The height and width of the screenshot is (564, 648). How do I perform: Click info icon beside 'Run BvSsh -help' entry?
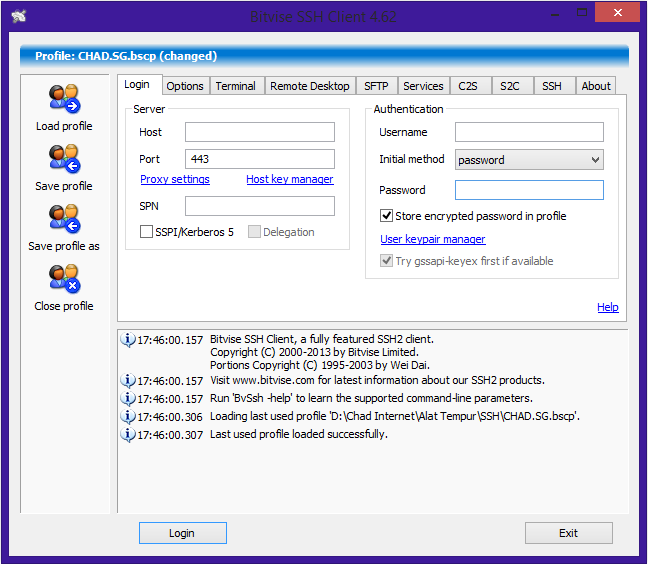128,398
